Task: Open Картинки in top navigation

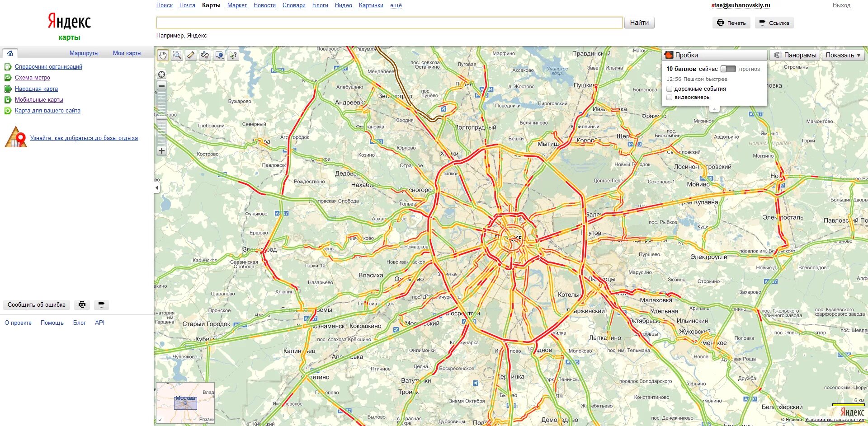Action: 371,5
